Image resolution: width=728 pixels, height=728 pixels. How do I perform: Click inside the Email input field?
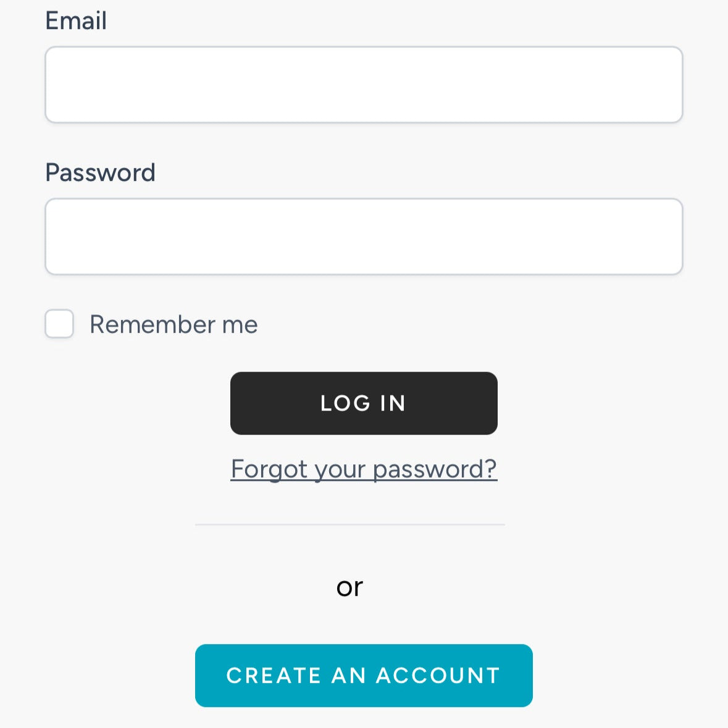364,85
